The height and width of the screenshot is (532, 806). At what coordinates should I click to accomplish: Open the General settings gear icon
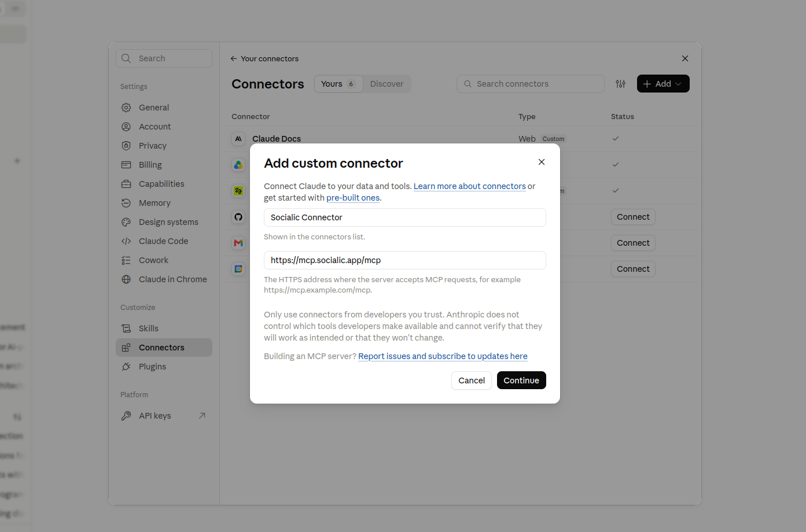pyautogui.click(x=126, y=108)
